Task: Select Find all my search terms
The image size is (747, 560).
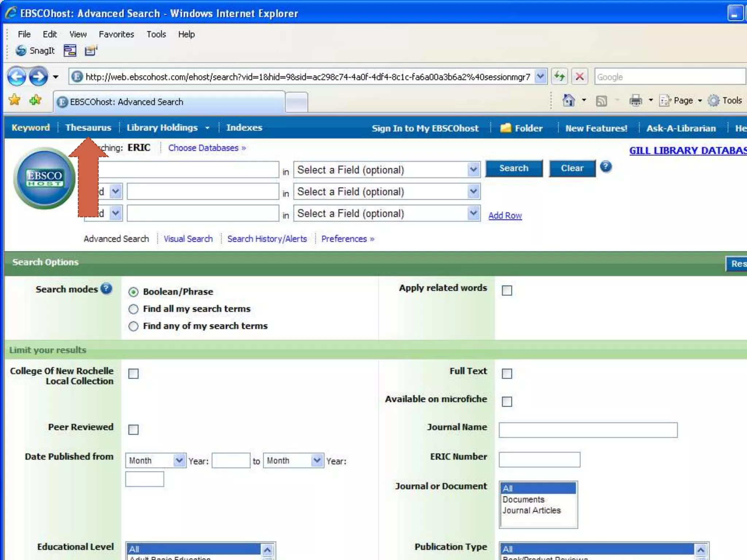Action: (133, 309)
